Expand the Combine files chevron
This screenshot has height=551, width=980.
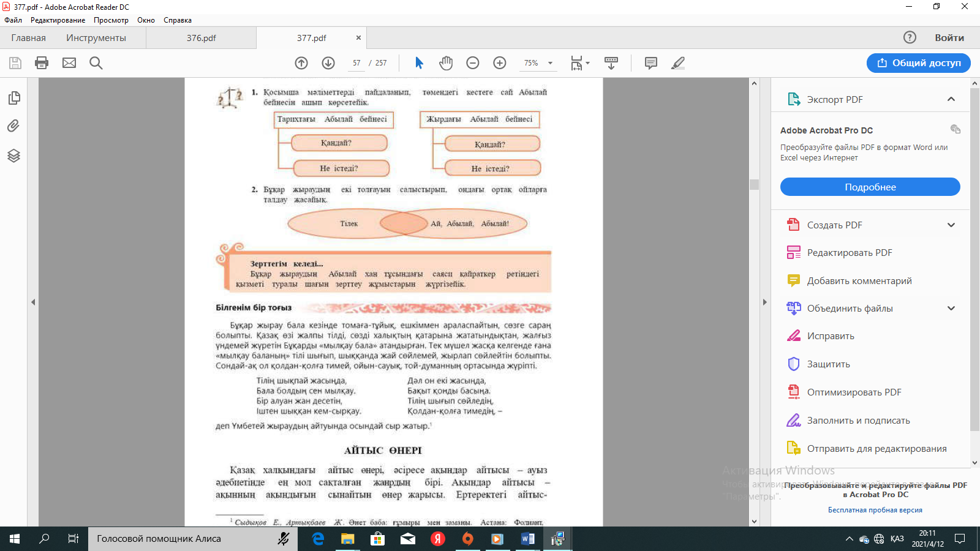tap(951, 308)
